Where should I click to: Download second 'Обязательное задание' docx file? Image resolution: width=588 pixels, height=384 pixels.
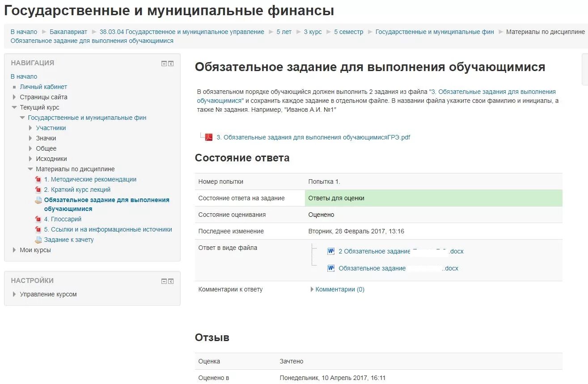point(398,268)
